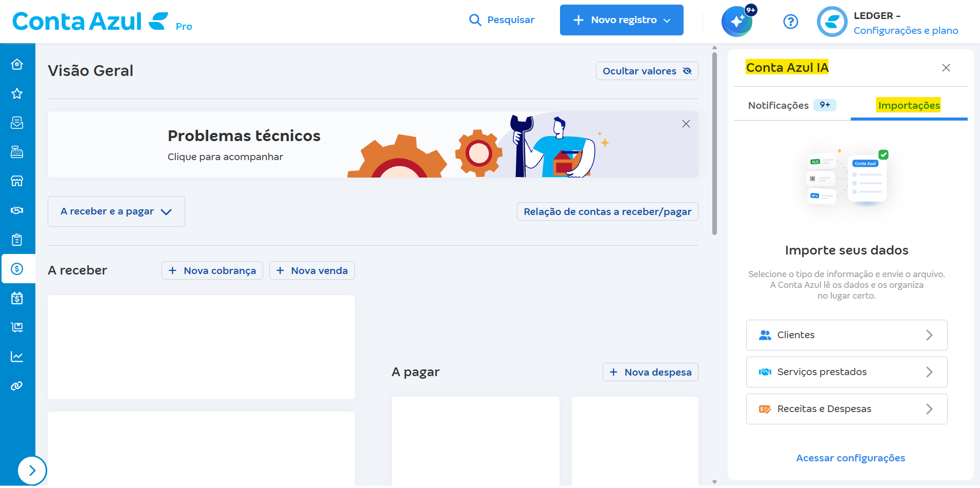
Task: Open the Conta Azul IA sparkle icon
Action: click(737, 22)
